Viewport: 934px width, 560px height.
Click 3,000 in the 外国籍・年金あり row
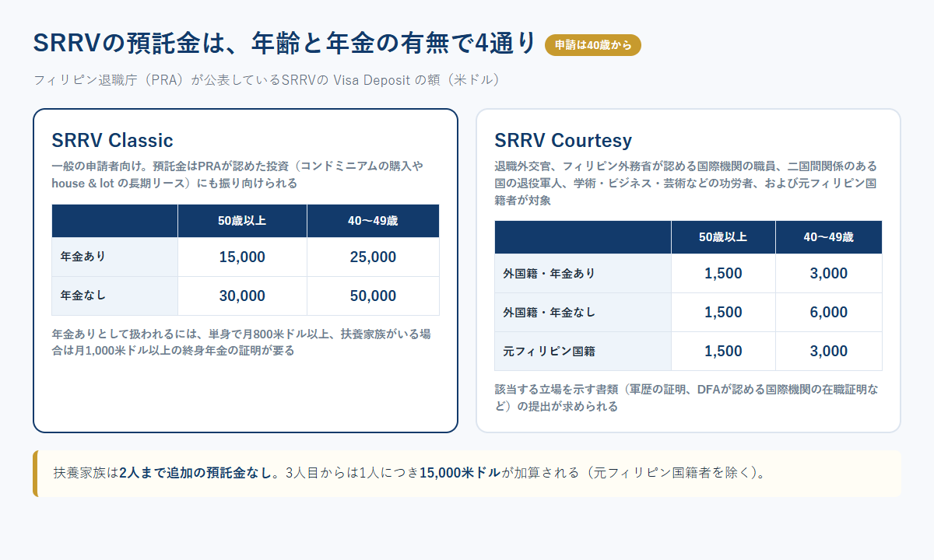[x=829, y=273]
